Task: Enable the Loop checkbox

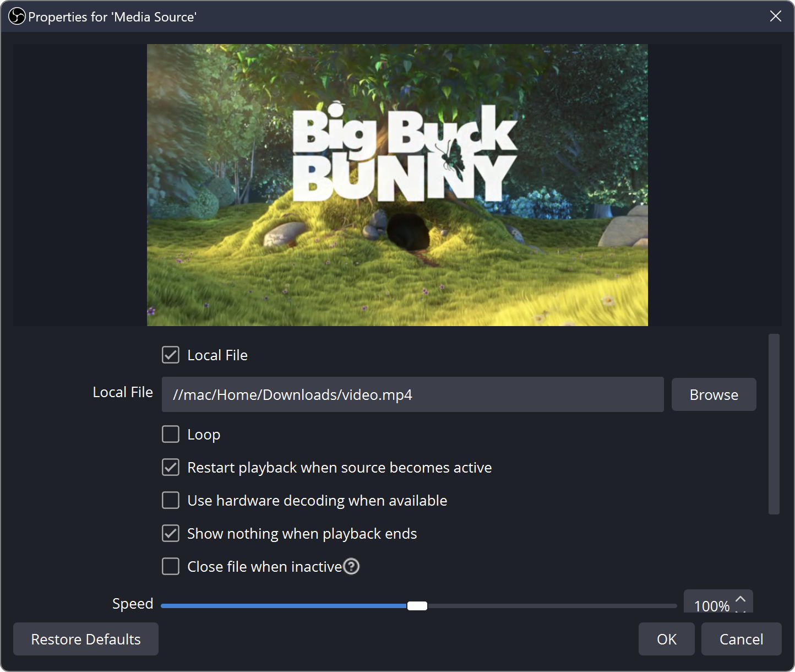Action: pos(171,435)
